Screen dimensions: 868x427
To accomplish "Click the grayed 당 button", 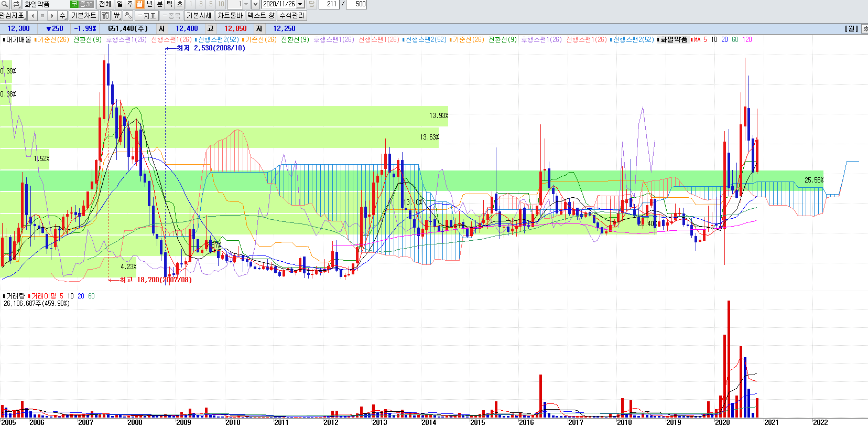I will 311,4.
